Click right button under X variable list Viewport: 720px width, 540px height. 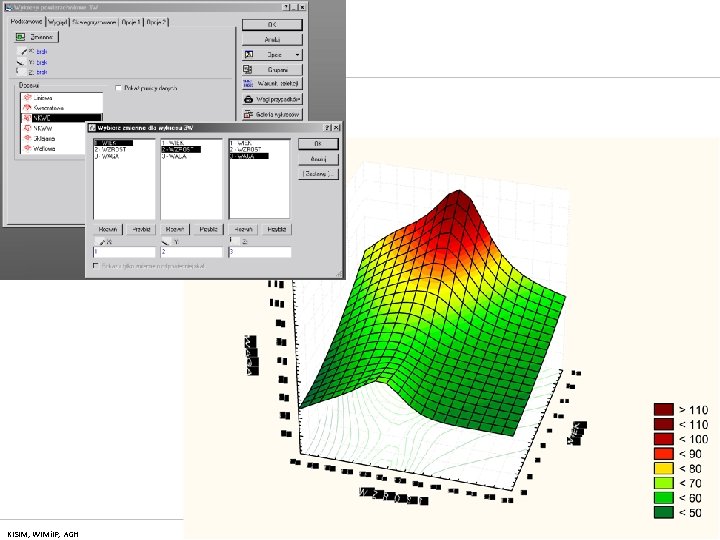[141, 229]
